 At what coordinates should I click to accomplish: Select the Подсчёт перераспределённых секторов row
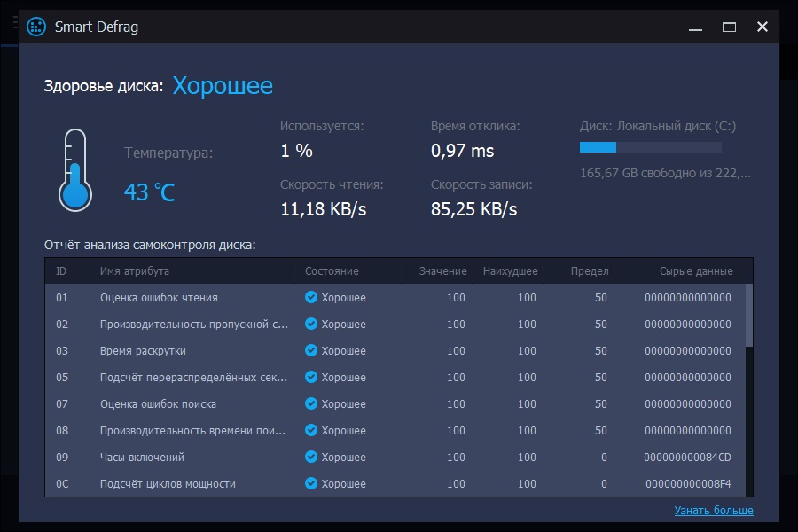(193, 378)
